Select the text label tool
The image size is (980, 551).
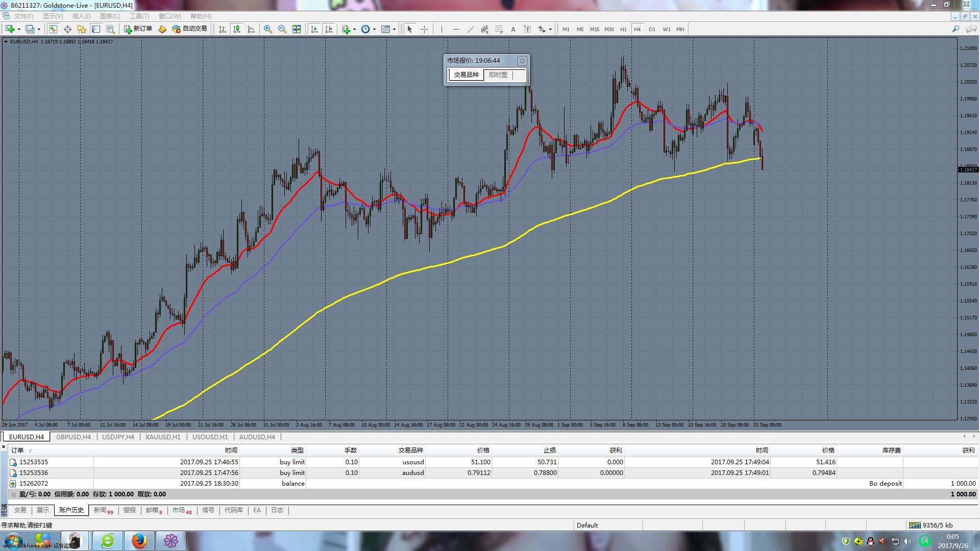527,29
